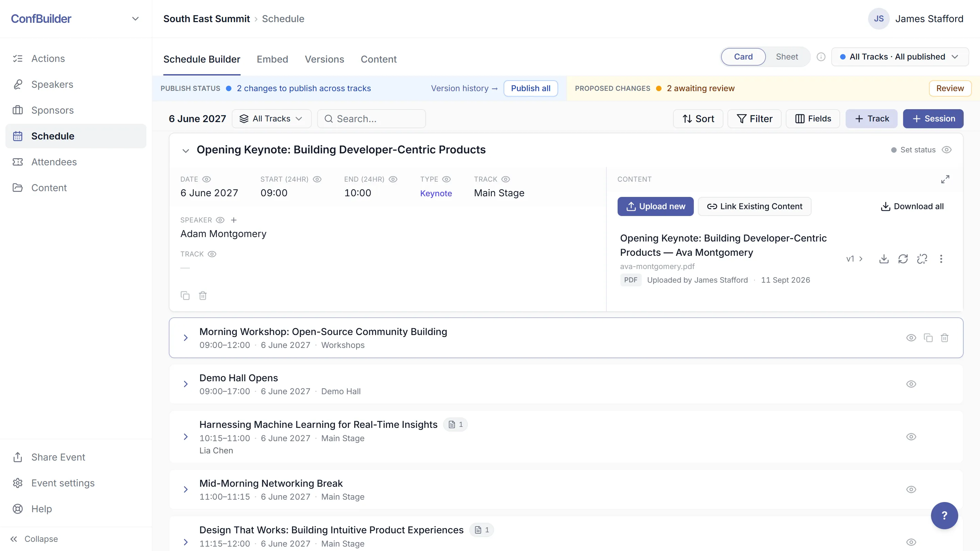Toggle visibility of Mid-Morning Networking Break
This screenshot has height=551, width=980.
pyautogui.click(x=911, y=489)
